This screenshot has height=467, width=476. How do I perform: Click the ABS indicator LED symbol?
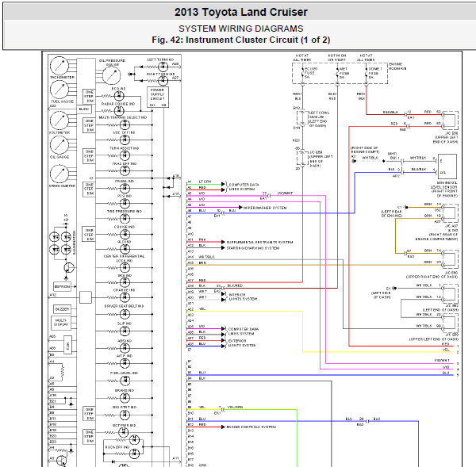(x=125, y=348)
